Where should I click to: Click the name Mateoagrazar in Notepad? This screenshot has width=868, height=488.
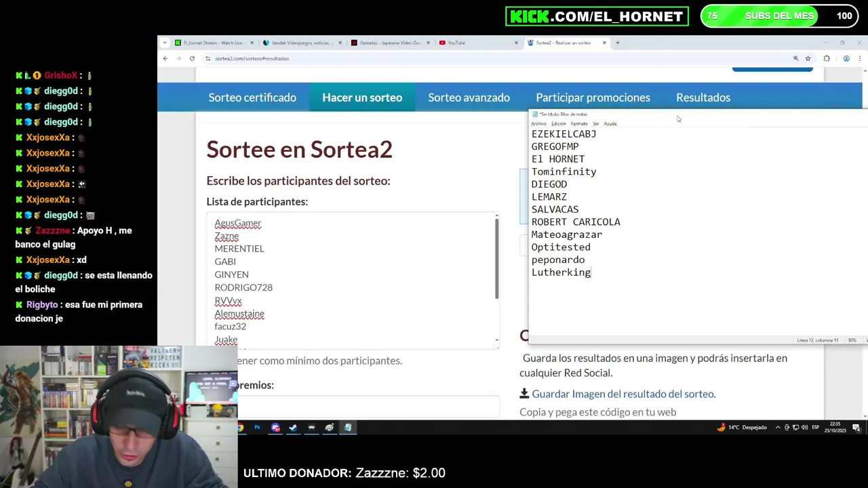click(567, 235)
